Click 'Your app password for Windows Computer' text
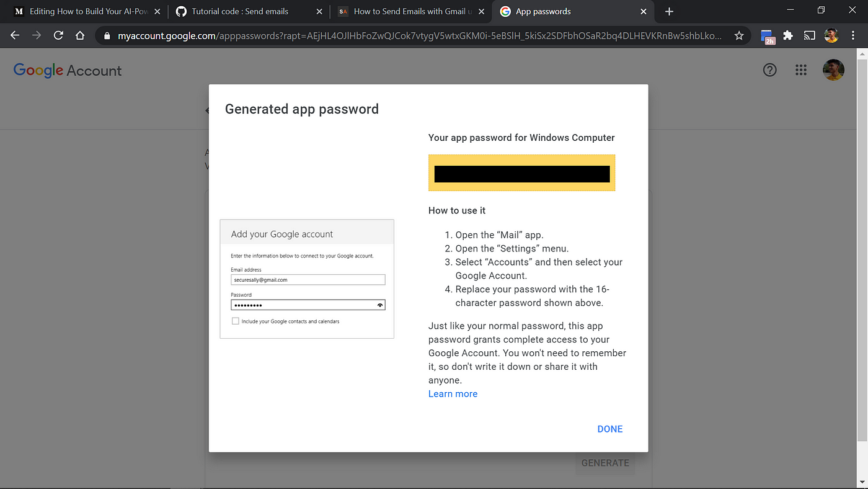This screenshot has height=489, width=868. pos(521,138)
